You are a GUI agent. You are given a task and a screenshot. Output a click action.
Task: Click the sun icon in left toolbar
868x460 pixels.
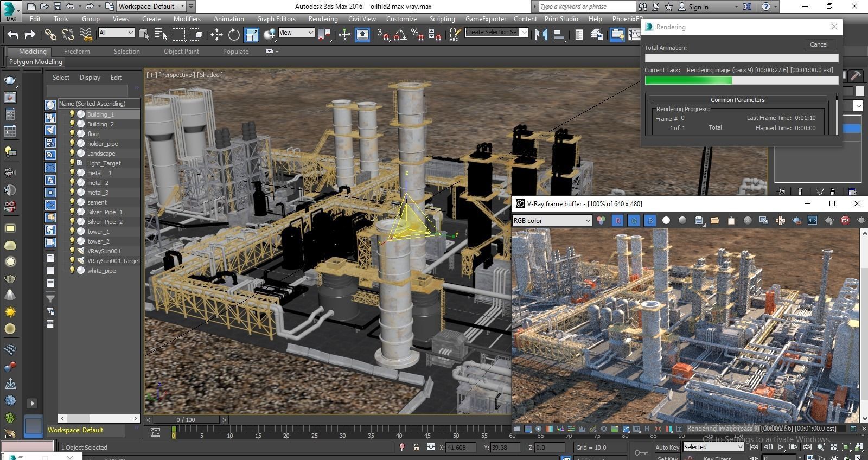[10, 312]
